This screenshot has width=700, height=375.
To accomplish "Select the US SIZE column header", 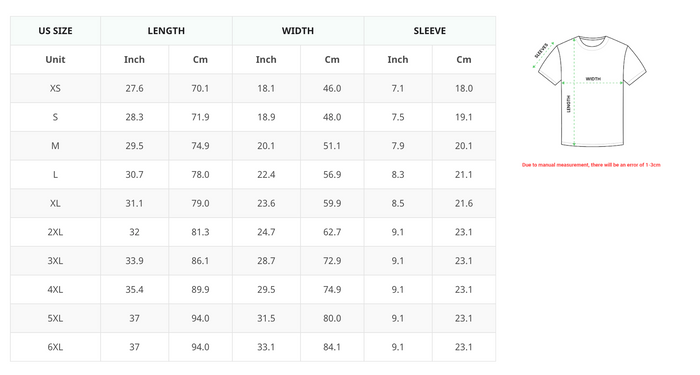I will (x=55, y=31).
